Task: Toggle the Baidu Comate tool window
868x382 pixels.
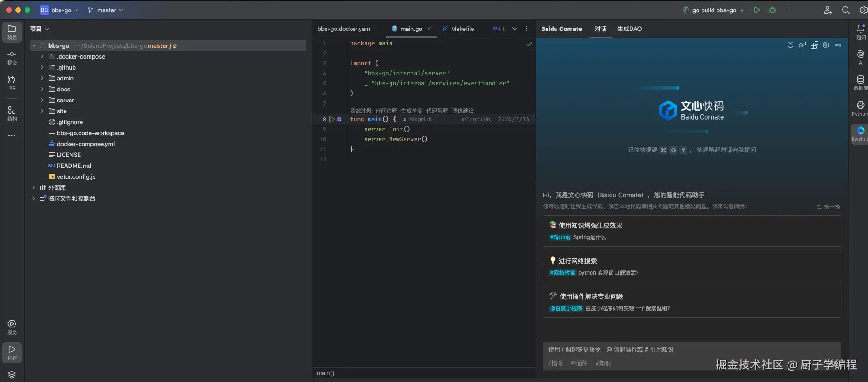Action: click(x=860, y=134)
